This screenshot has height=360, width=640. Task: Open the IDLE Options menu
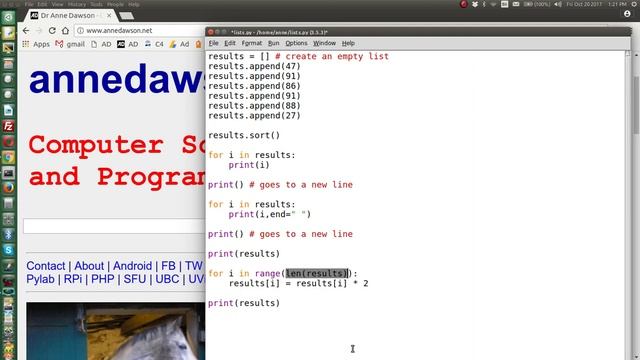click(296, 43)
